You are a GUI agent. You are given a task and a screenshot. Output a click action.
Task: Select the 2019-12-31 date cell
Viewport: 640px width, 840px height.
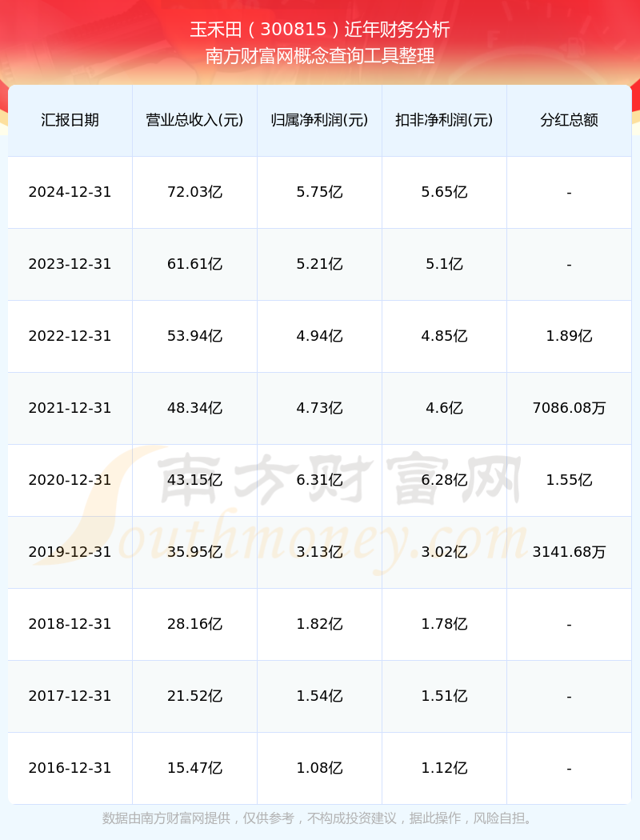(x=70, y=552)
